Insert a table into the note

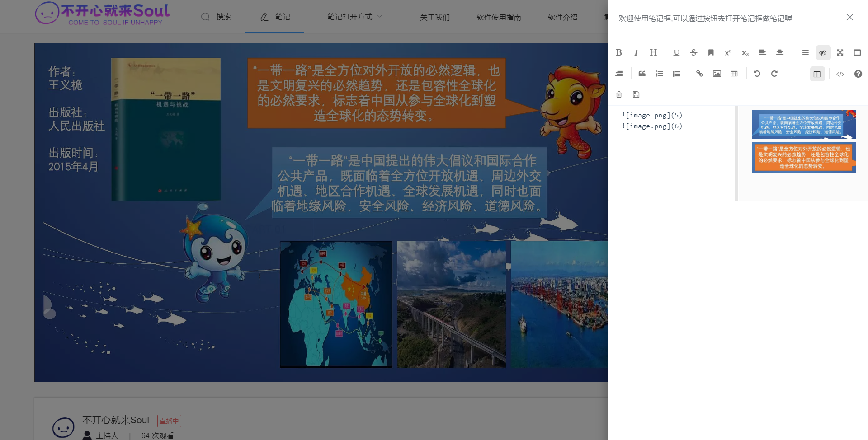pyautogui.click(x=734, y=74)
